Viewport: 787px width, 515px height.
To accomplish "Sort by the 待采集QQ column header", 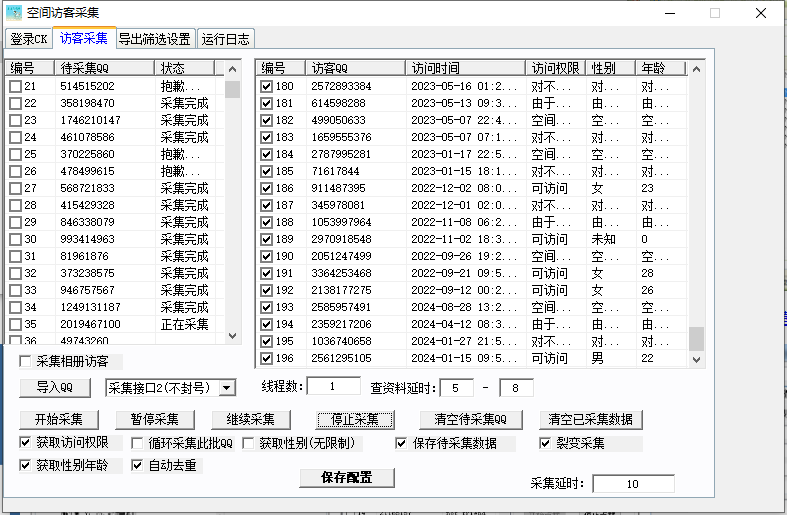I will 104,68.
